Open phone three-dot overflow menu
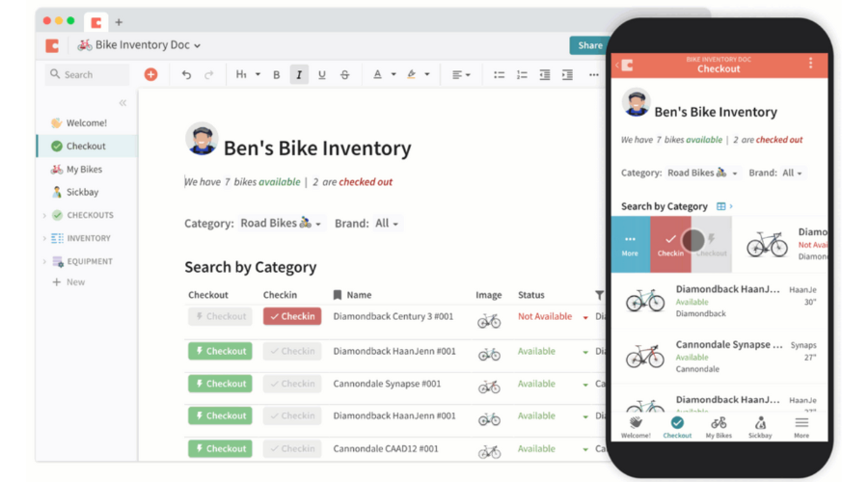Viewport: 868px width, 482px height. coord(810,63)
